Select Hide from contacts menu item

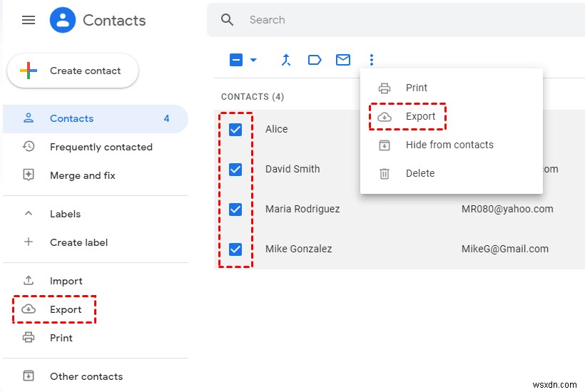[x=449, y=145]
